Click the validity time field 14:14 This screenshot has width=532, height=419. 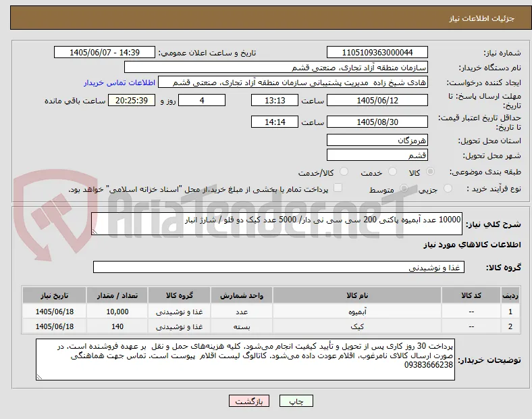[275, 122]
